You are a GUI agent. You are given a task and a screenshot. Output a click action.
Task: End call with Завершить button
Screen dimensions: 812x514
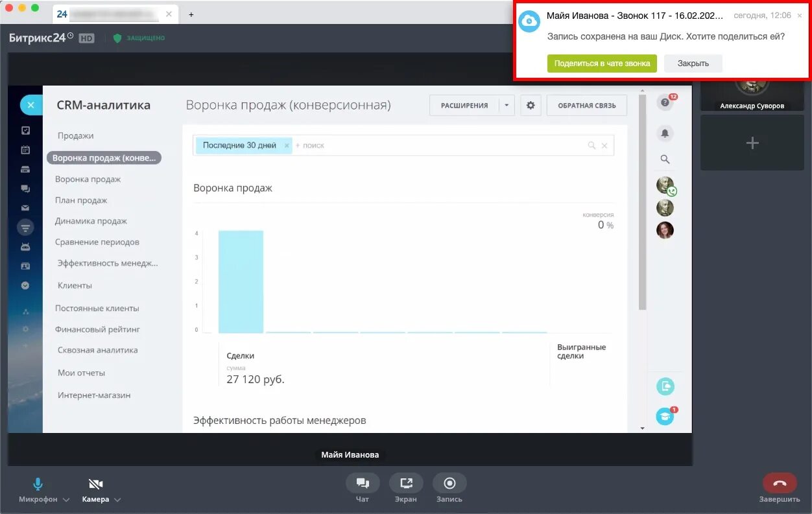(780, 484)
